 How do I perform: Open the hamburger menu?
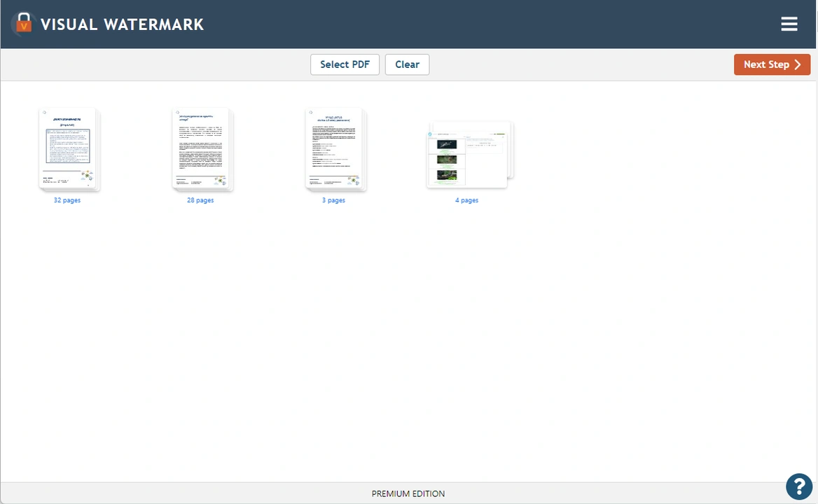point(789,24)
